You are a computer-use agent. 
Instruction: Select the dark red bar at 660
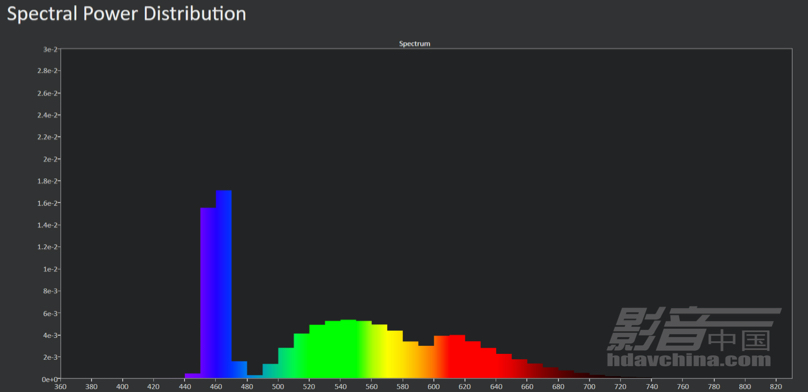(535, 371)
